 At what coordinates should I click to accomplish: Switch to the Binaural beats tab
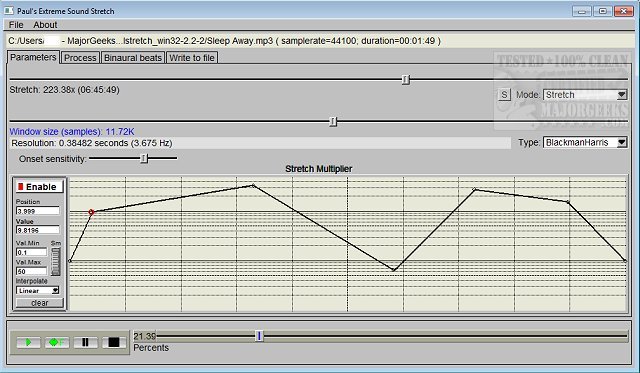(133, 58)
